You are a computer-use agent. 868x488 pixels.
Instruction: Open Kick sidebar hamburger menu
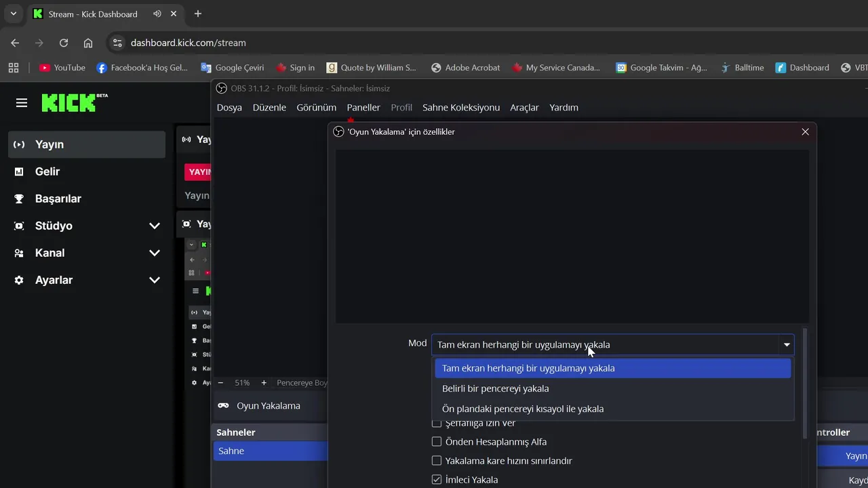tap(22, 103)
